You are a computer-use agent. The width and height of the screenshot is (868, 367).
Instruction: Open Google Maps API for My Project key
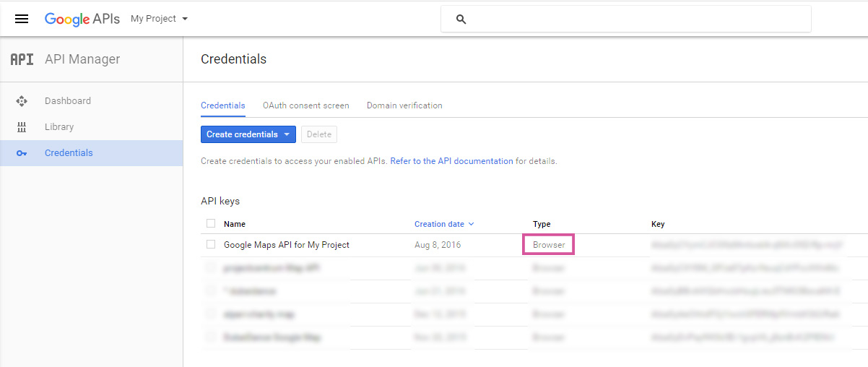tap(287, 245)
